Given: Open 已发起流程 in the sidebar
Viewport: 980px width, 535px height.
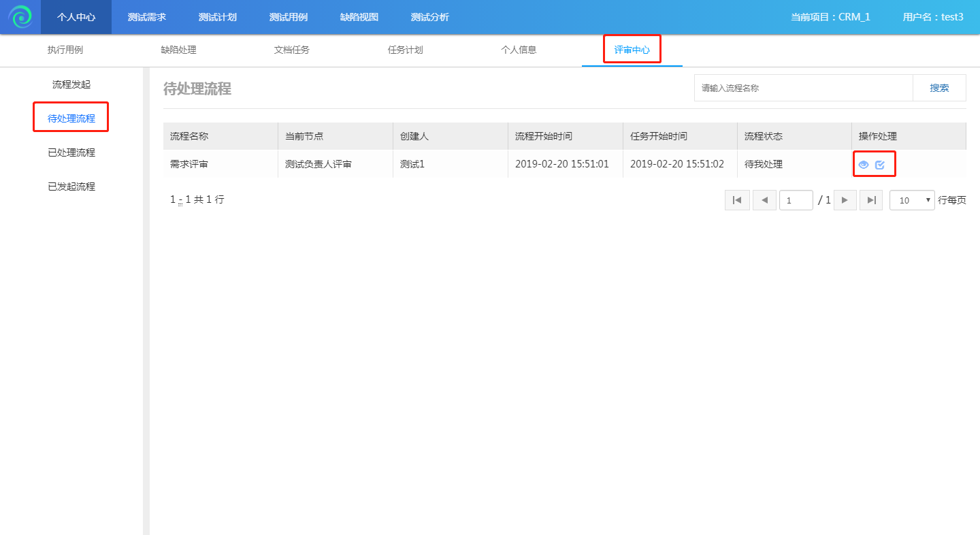Looking at the screenshot, I should [x=71, y=187].
